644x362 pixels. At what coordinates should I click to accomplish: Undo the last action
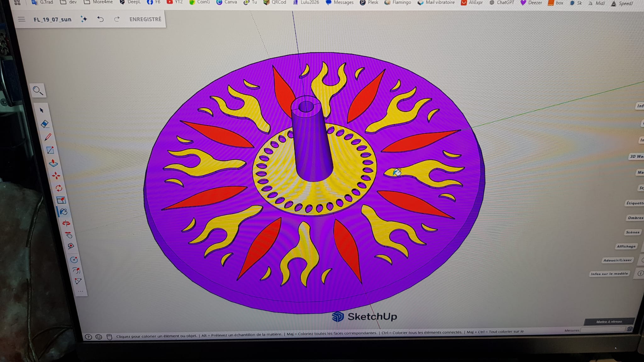100,19
